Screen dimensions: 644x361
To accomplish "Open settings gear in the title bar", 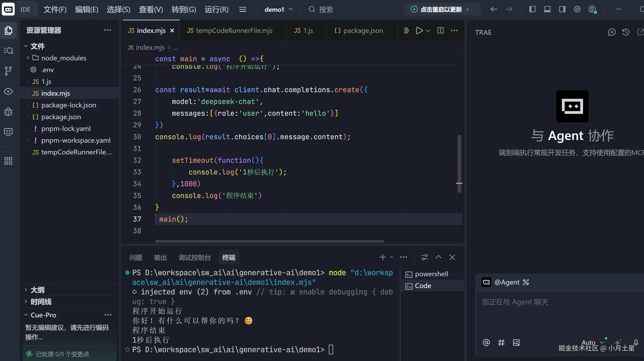I will (577, 9).
